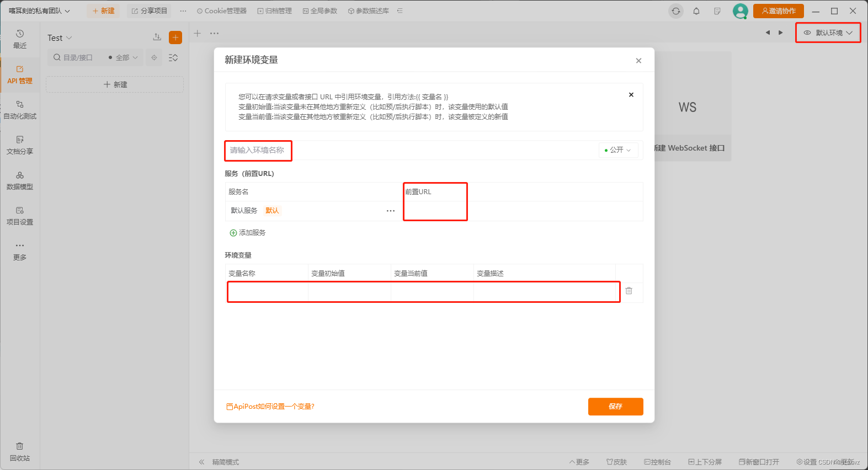
Task: Click the 前置URL input cell for default service
Action: [523, 211]
